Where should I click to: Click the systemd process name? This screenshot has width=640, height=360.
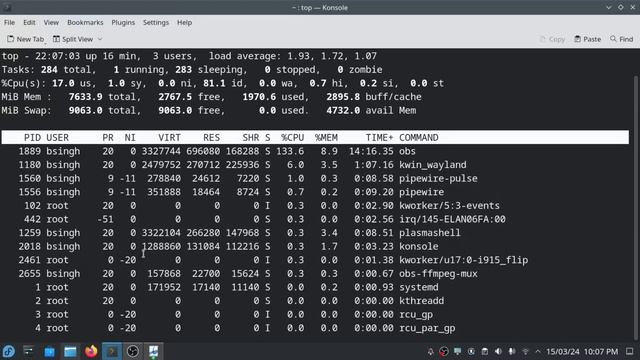coord(419,287)
